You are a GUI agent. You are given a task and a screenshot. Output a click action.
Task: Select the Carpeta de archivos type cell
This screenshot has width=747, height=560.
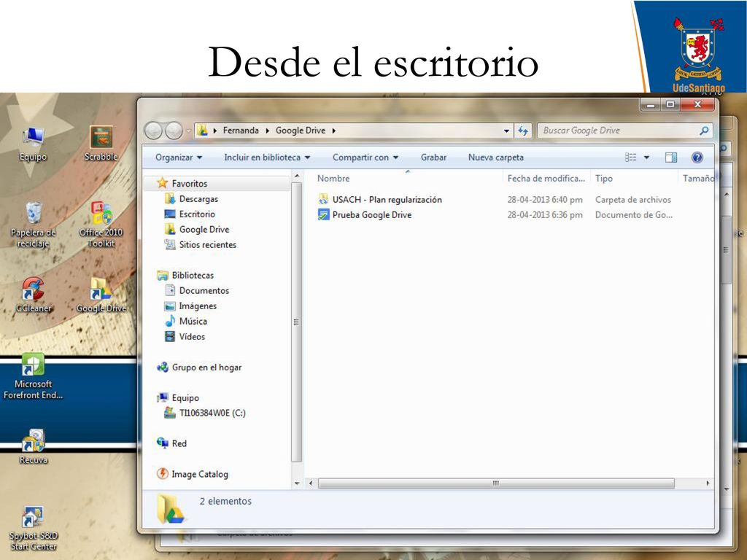pyautogui.click(x=632, y=200)
